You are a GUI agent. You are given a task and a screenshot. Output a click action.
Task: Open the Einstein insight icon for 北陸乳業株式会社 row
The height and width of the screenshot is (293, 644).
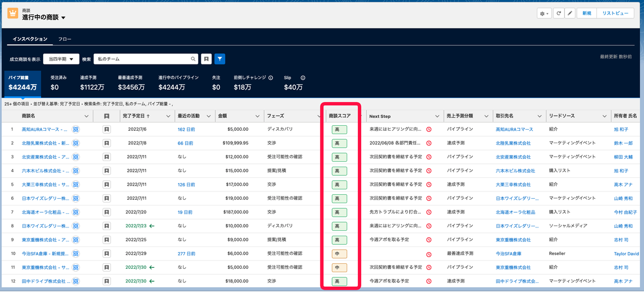click(x=76, y=143)
